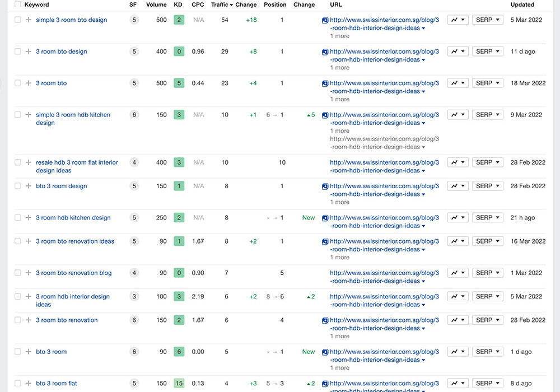Click the plus icon beside 'bto 3 room flat'
560x392 pixels.
click(x=29, y=384)
